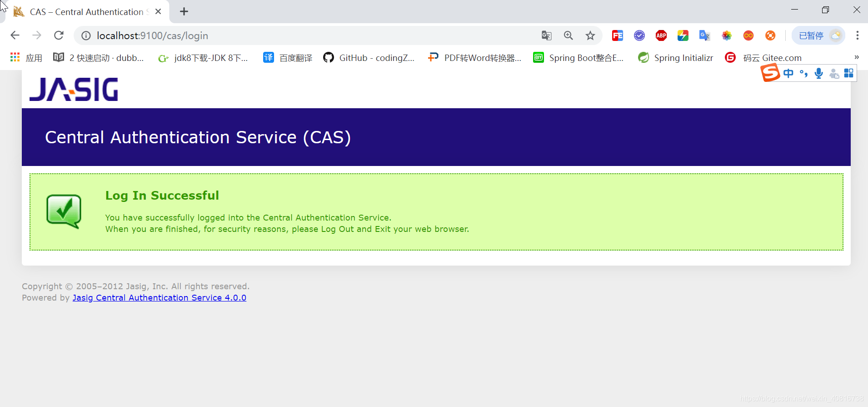
Task: Click the address bar URL localhost:9100/cas/login
Action: 152,35
